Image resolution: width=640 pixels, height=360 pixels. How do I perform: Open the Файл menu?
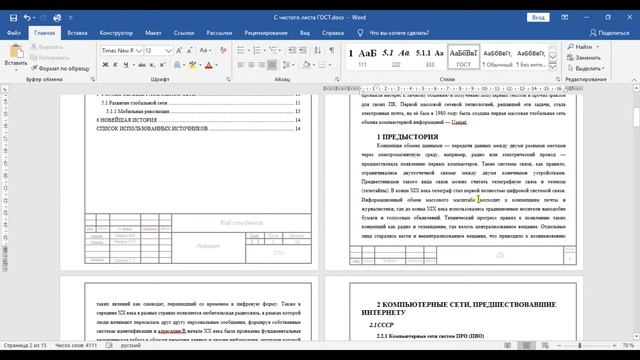13,33
